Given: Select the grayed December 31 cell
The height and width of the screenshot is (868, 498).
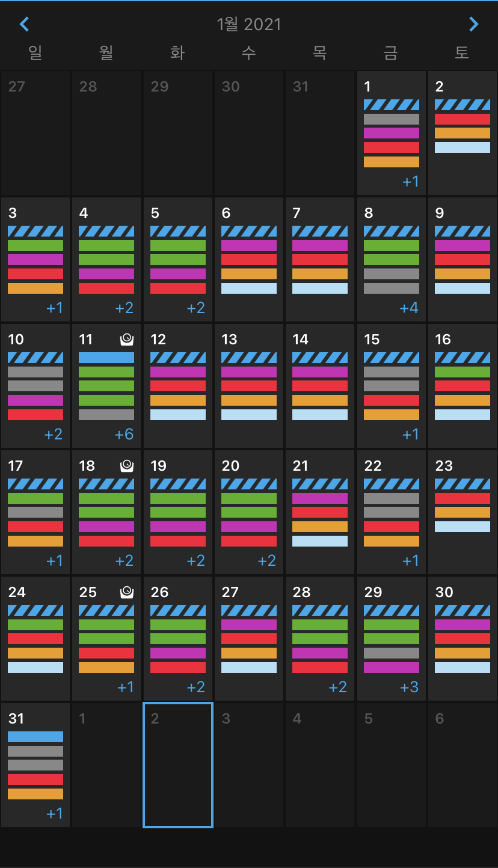Looking at the screenshot, I should pyautogui.click(x=320, y=132).
